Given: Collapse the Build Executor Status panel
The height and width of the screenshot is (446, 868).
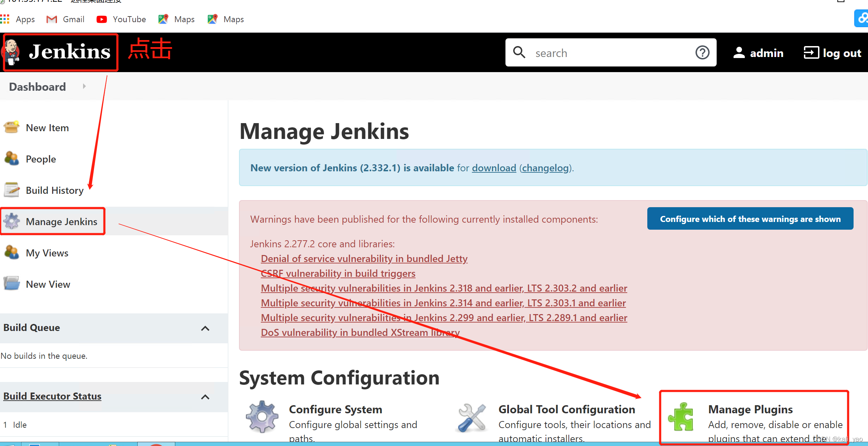Looking at the screenshot, I should click(205, 397).
